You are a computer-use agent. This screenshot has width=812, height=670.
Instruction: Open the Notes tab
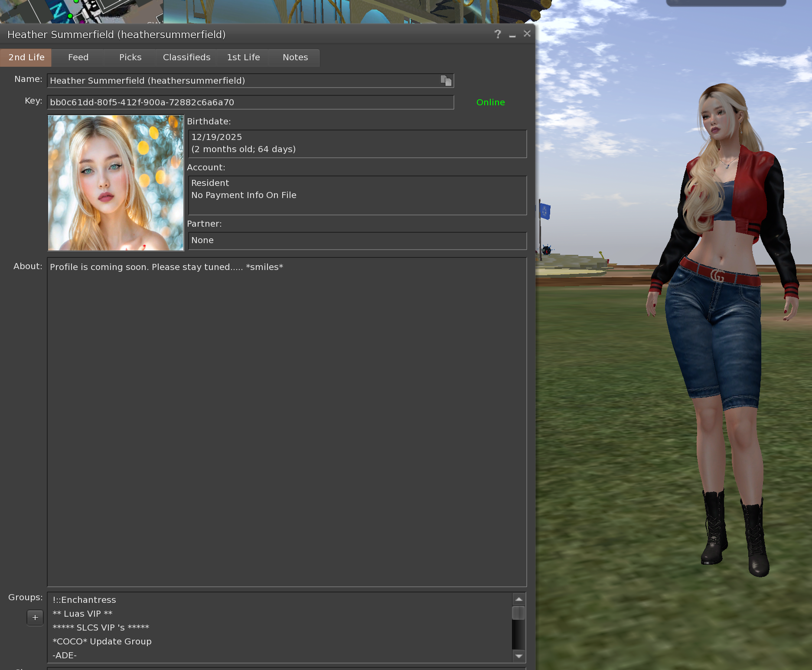(x=295, y=57)
